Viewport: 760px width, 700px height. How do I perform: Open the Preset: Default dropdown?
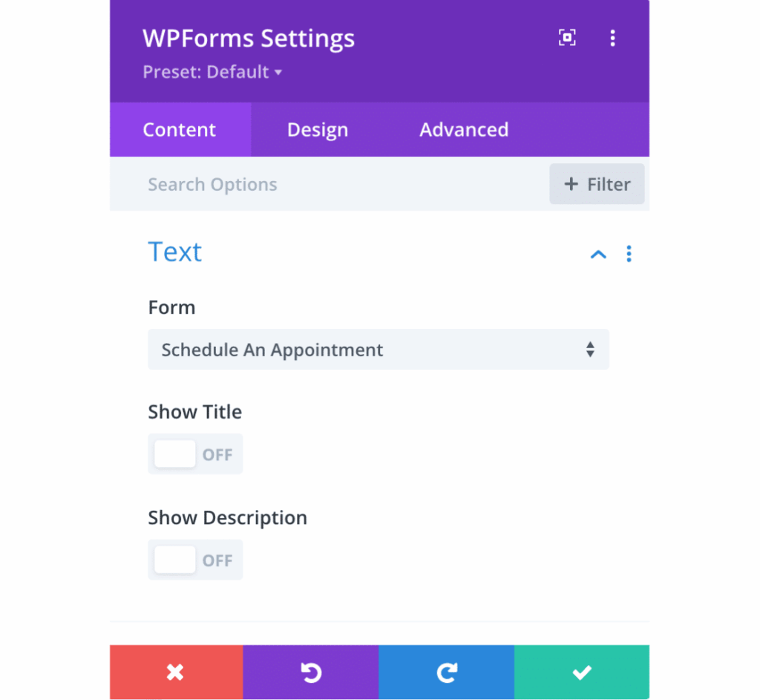[212, 72]
